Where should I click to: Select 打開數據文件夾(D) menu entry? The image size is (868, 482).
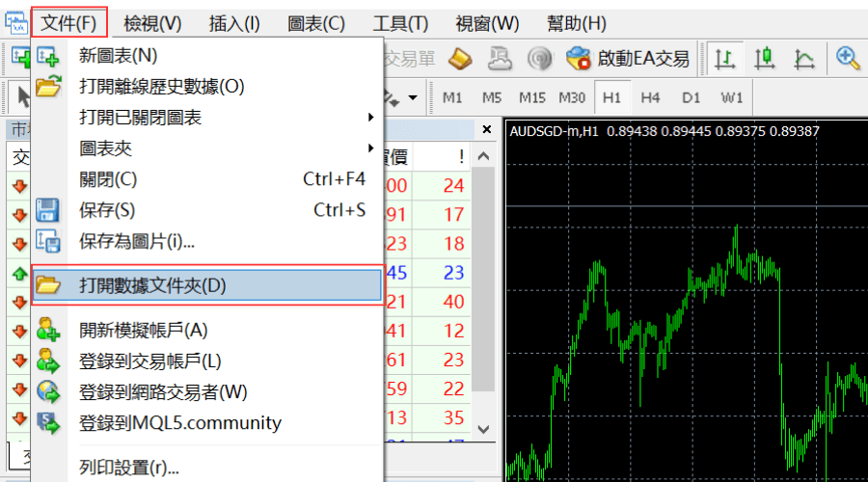tap(207, 285)
